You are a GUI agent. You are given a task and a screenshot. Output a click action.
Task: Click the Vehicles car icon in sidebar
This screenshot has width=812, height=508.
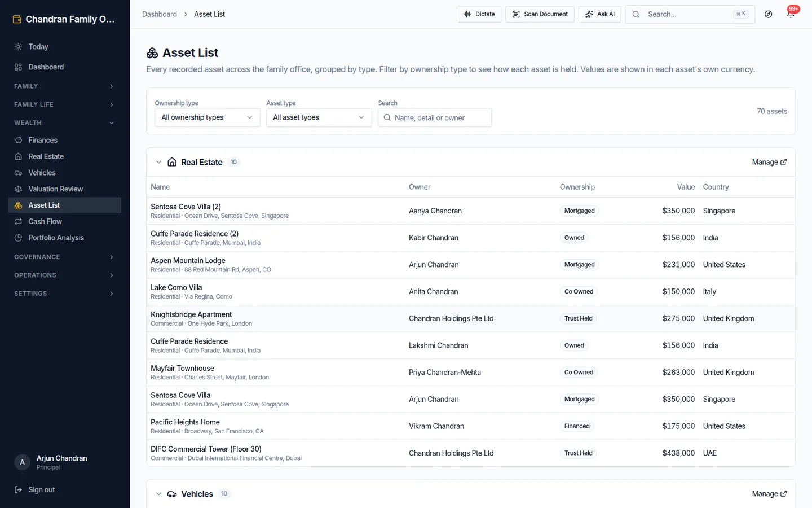coord(18,173)
